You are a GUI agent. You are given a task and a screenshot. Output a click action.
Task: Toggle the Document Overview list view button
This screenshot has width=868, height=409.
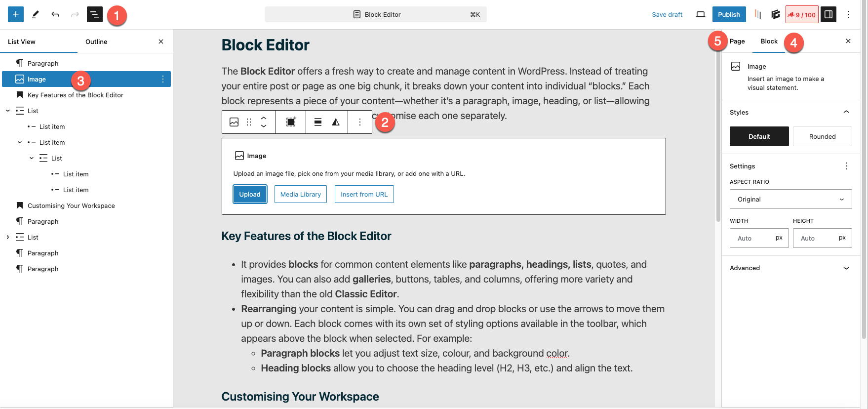(x=94, y=14)
